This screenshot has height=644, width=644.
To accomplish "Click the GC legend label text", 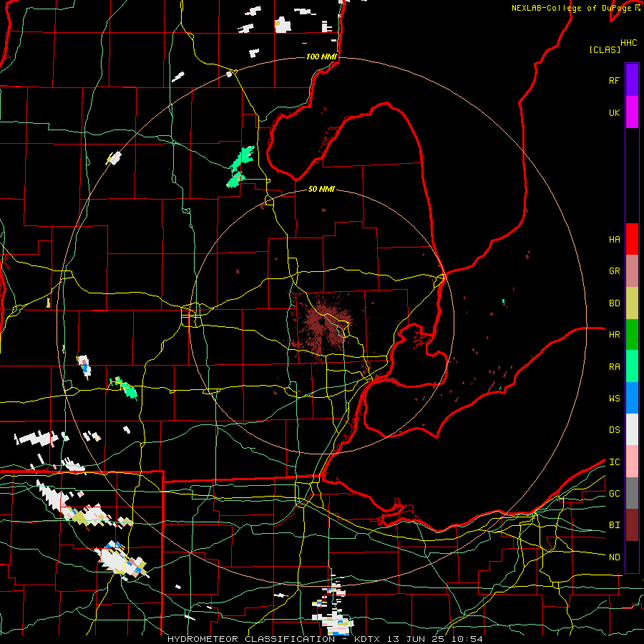I will [x=614, y=493].
